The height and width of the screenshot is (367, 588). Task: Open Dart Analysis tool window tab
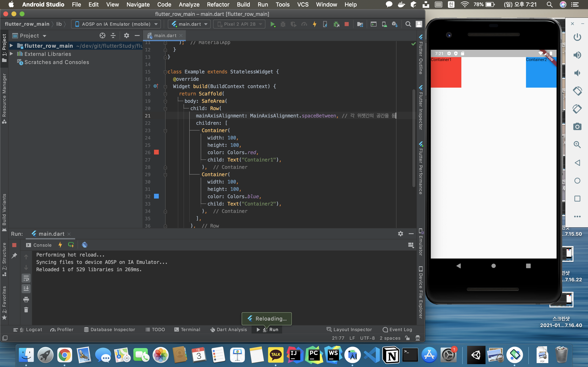click(x=228, y=329)
